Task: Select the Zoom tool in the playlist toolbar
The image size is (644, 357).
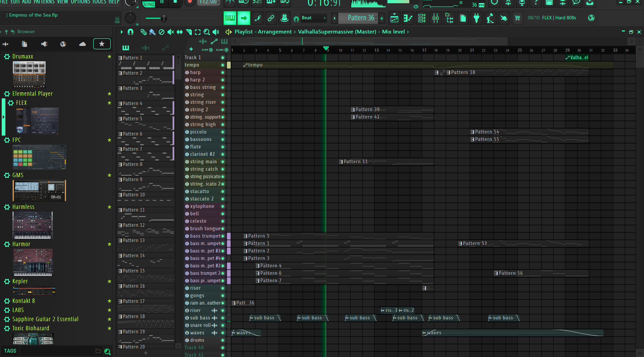Action: click(207, 32)
